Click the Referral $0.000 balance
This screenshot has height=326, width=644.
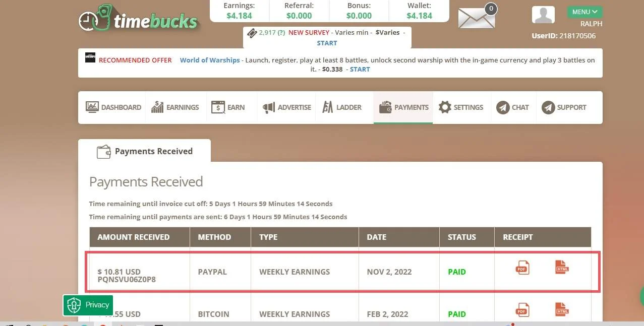click(x=299, y=16)
